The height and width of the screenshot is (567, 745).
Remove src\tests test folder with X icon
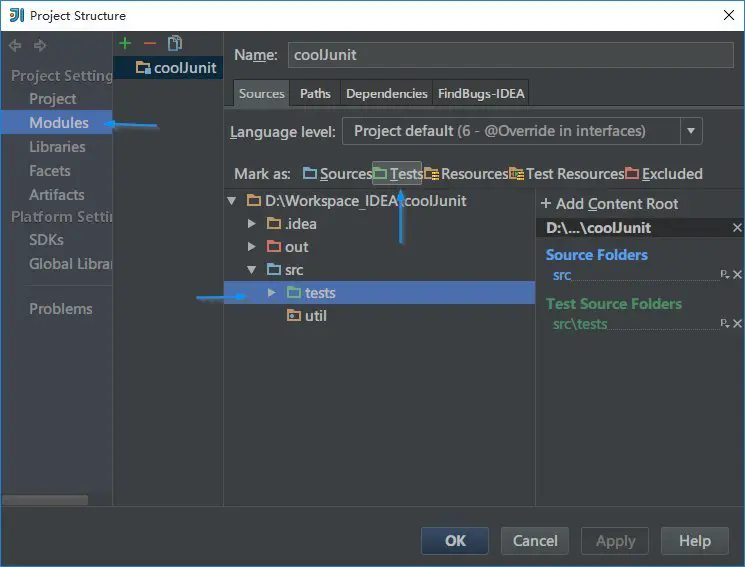click(738, 324)
